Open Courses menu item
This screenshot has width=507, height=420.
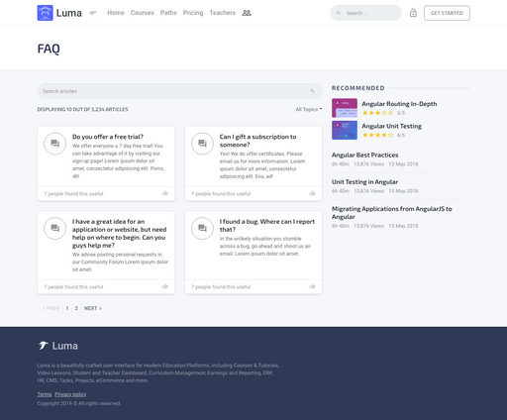tap(143, 13)
